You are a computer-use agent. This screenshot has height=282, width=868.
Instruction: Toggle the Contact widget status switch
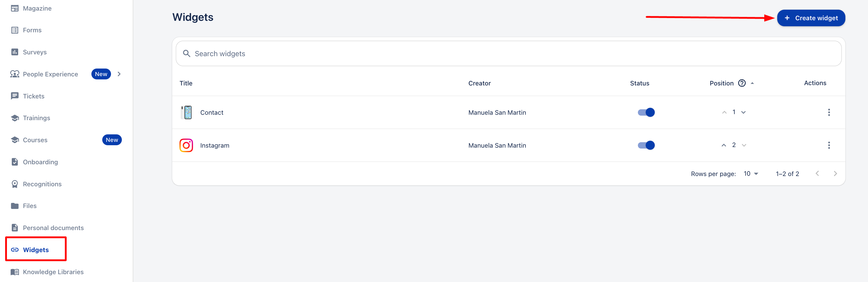point(646,112)
